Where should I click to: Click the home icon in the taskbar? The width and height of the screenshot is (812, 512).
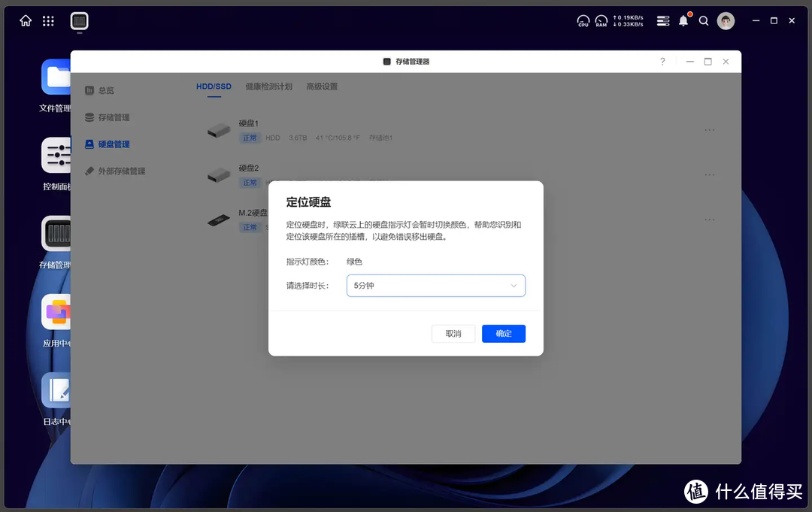pyautogui.click(x=25, y=21)
